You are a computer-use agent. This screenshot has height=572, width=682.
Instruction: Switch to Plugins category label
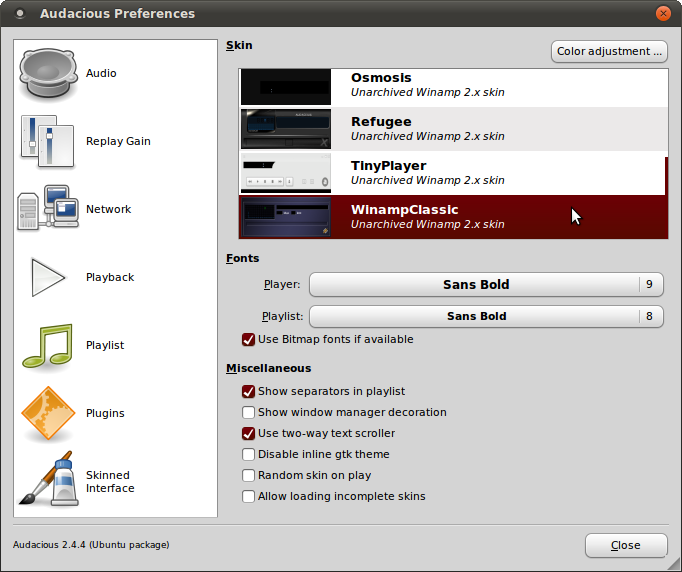(105, 413)
